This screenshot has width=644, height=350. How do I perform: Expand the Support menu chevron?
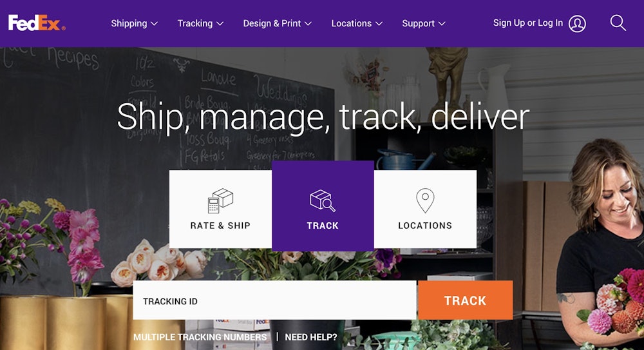click(442, 24)
